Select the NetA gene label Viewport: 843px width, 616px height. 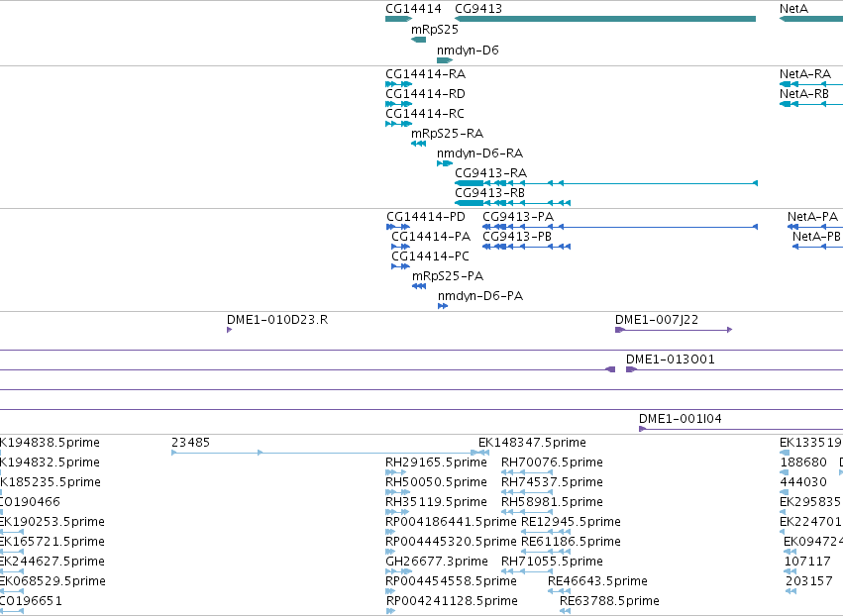793,9
